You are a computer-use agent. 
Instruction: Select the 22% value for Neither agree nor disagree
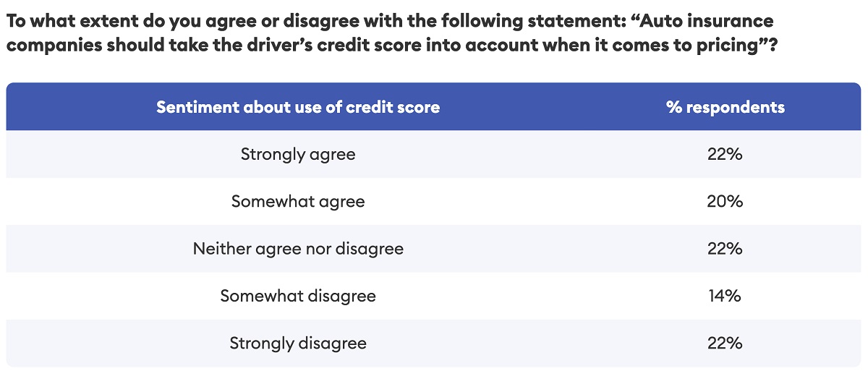[725, 249]
